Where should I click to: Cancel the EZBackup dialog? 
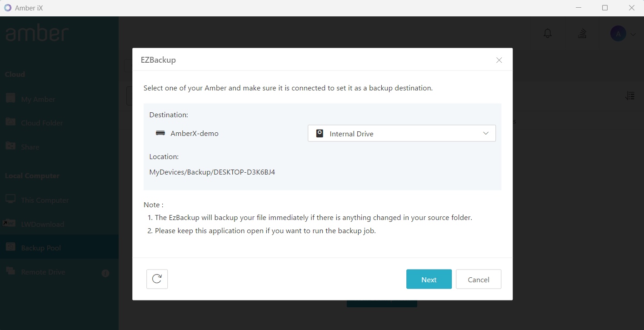pyautogui.click(x=479, y=279)
